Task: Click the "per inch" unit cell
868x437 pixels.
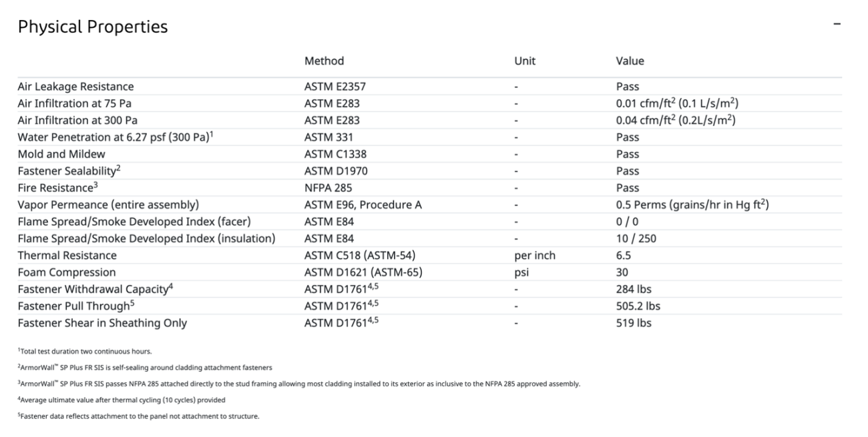Action: (535, 256)
